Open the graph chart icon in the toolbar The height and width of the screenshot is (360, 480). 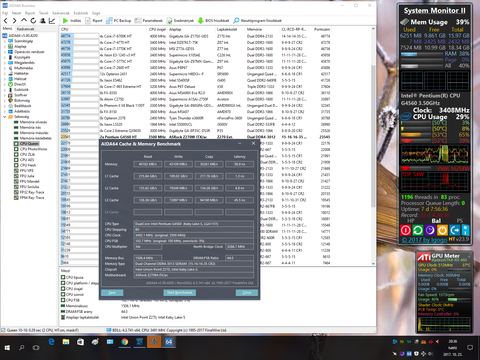(52, 21)
